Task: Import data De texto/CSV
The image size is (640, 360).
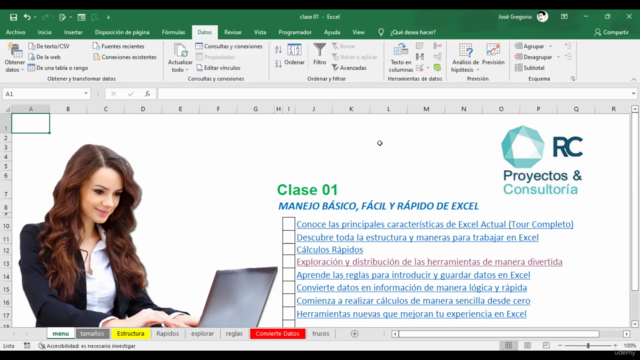Action: coord(49,46)
